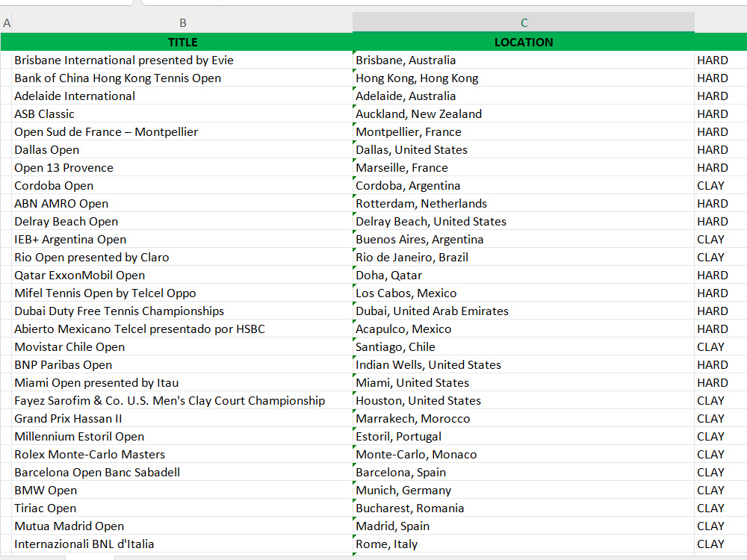Image resolution: width=747 pixels, height=560 pixels.
Task: Select location cell 'Rome, Italy'
Action: (524, 544)
